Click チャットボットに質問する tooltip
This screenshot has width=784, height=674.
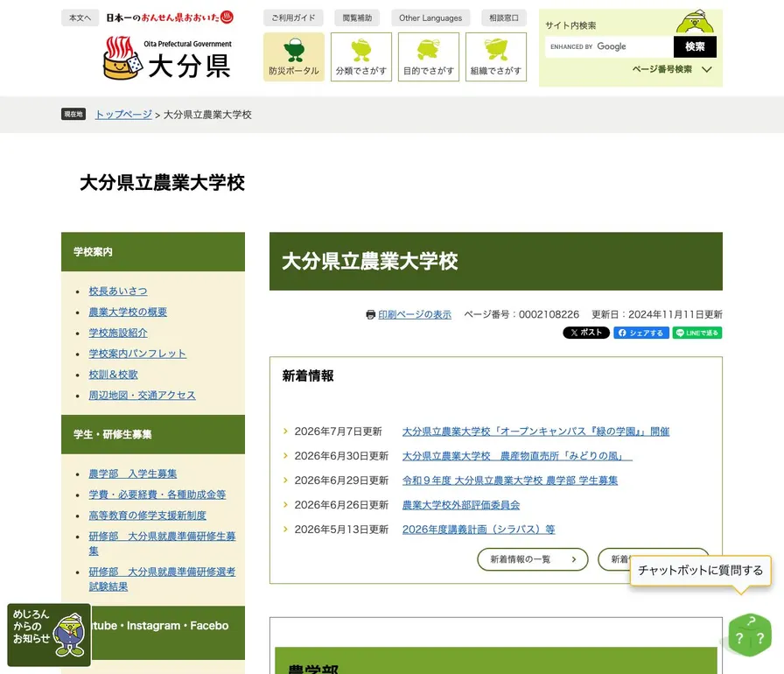pos(701,571)
